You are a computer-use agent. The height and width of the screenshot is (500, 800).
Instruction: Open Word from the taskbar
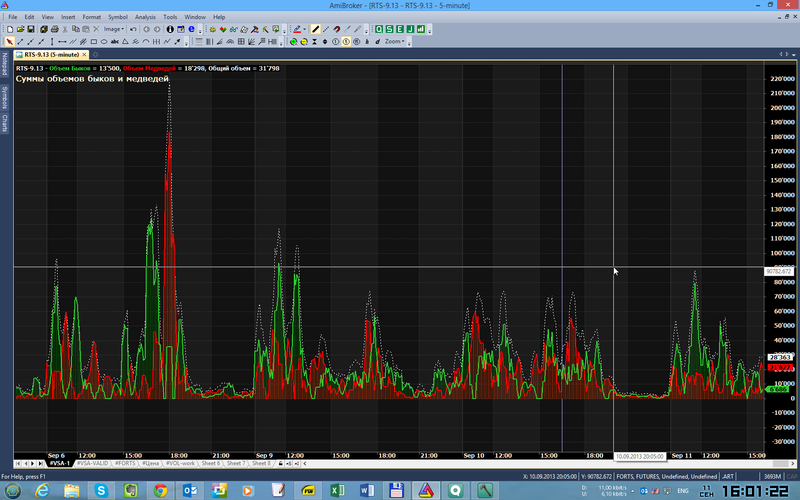point(367,490)
